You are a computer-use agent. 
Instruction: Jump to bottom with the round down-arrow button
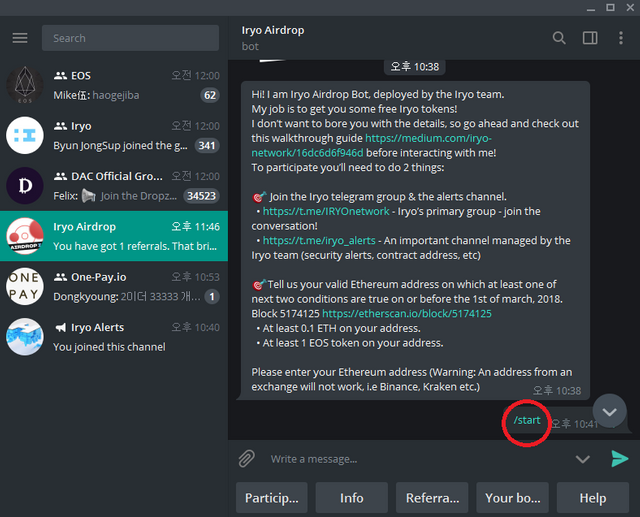pos(609,411)
